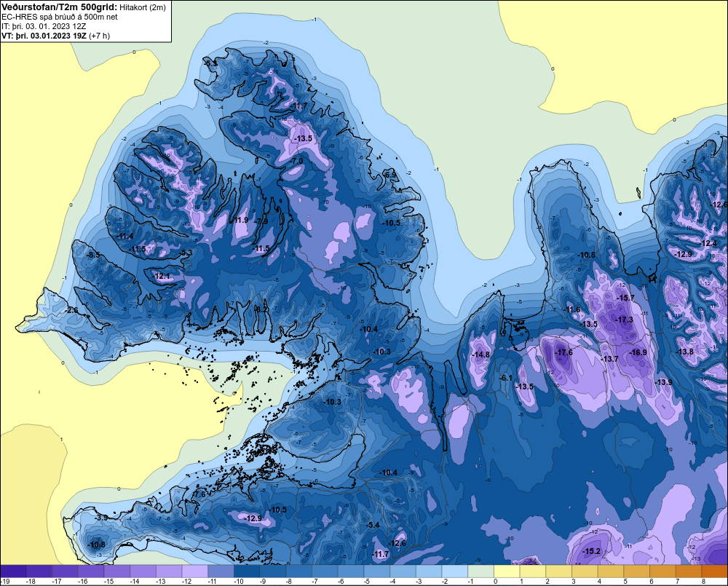Click the -7.6 temperature label

pyautogui.click(x=198, y=494)
